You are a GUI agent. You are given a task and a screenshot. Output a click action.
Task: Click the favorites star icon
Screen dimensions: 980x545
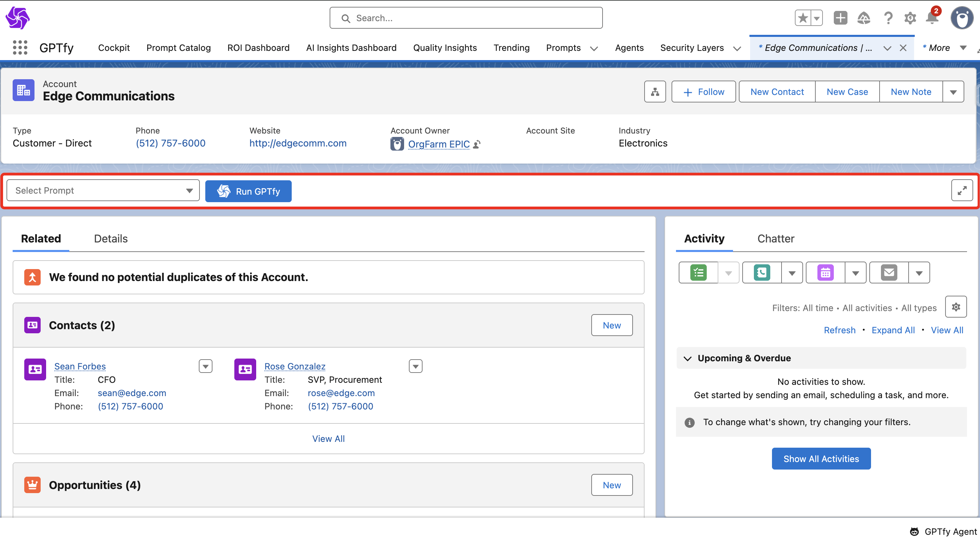click(x=803, y=18)
